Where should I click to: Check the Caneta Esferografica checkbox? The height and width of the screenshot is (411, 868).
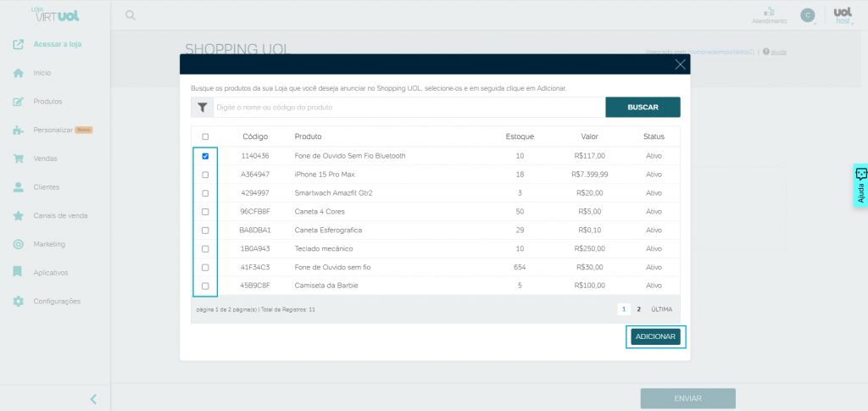click(205, 230)
